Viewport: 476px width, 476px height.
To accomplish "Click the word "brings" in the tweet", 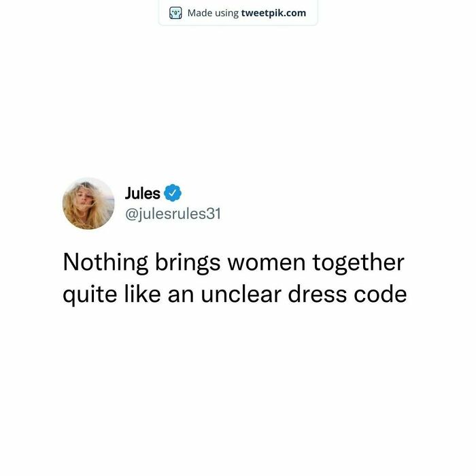I will [188, 263].
